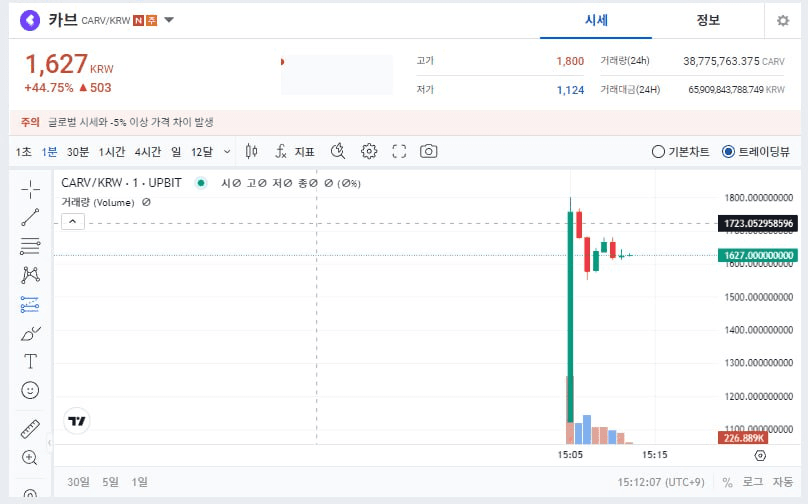Click the CARV/KRW · 1 · UPBIT legend title
The height and width of the screenshot is (504, 808).
click(x=121, y=183)
